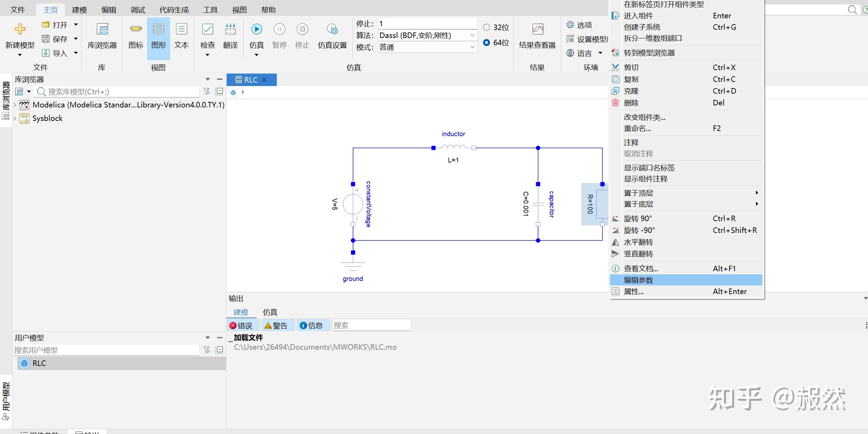
Task: Choose 旋转 90° in context menu
Action: 686,218
